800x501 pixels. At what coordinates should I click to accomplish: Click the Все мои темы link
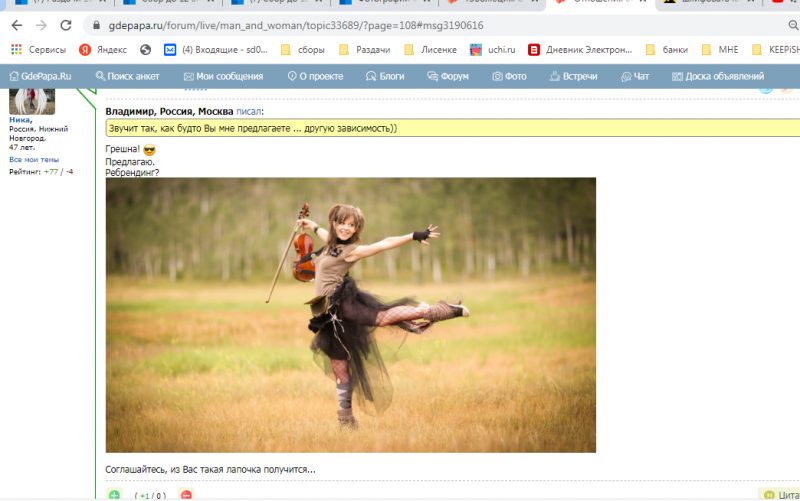34,160
